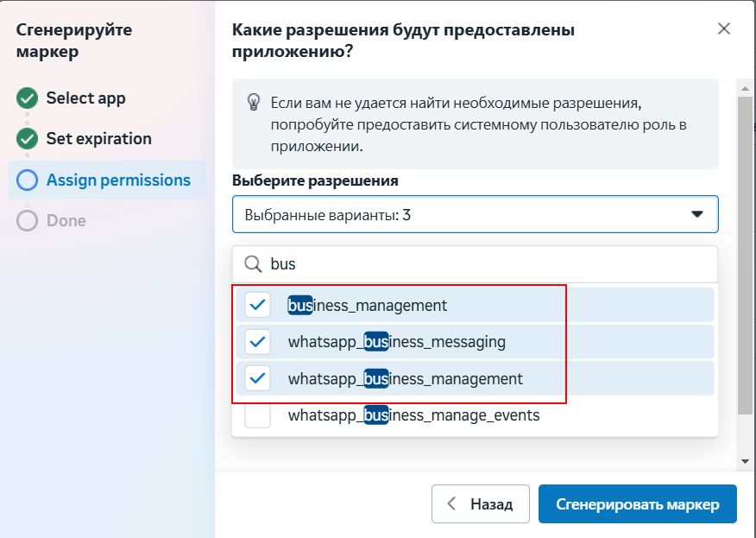Screen dimensions: 756x538
Task: Click the search magnifier icon
Action: tap(253, 264)
